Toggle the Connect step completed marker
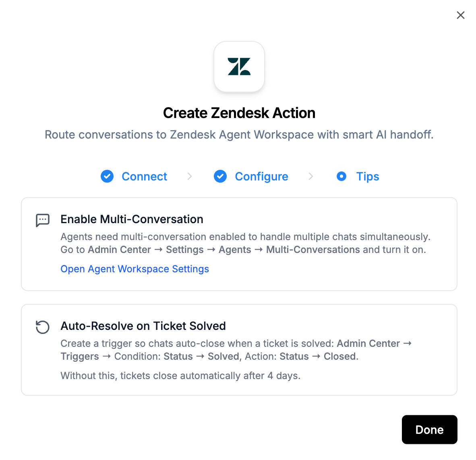This screenshot has height=460, width=476. 107,176
